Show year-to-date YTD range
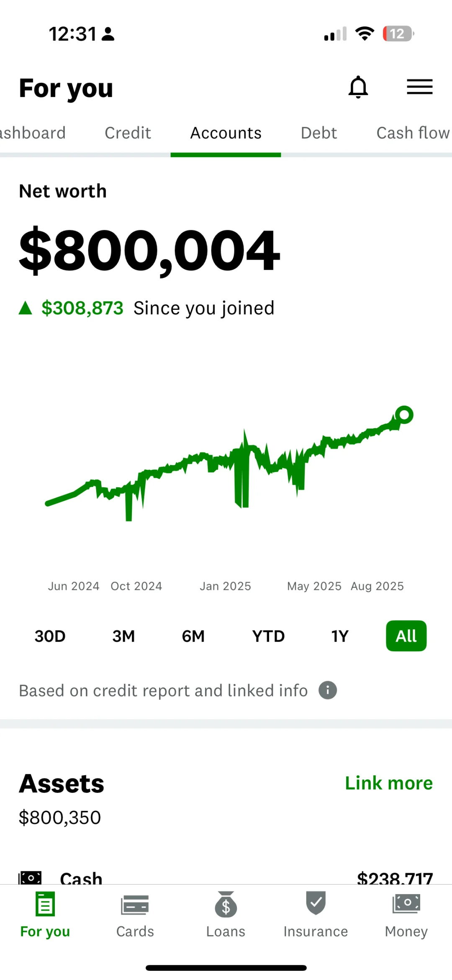452x980 pixels. (268, 636)
